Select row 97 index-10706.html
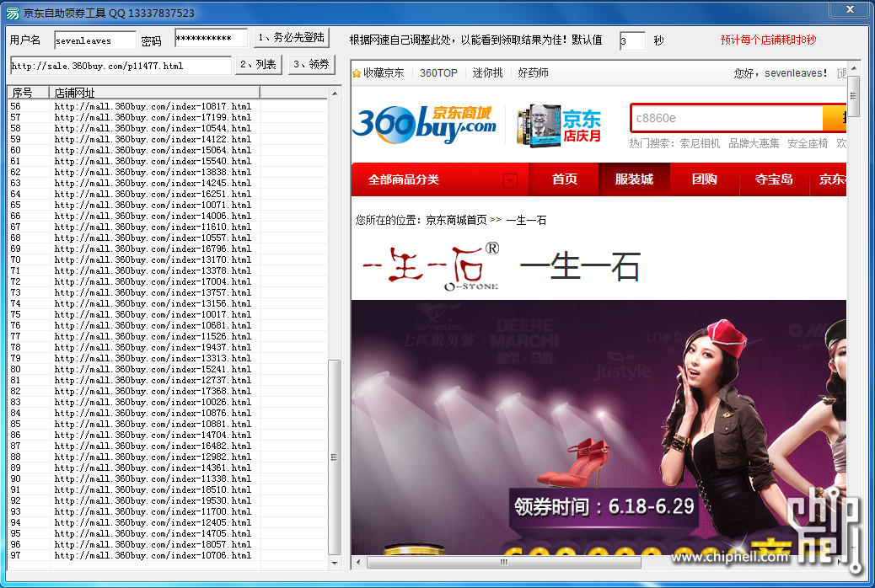This screenshot has width=875, height=588. coord(168,555)
